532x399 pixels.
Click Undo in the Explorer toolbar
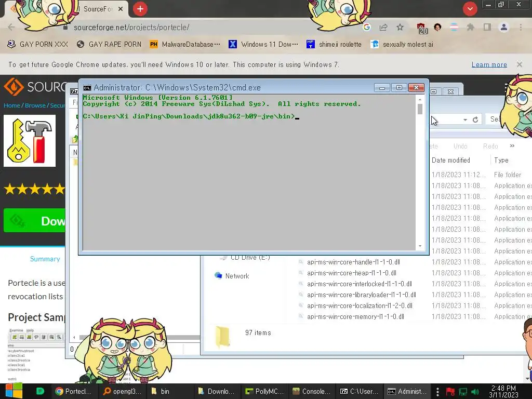click(x=460, y=146)
